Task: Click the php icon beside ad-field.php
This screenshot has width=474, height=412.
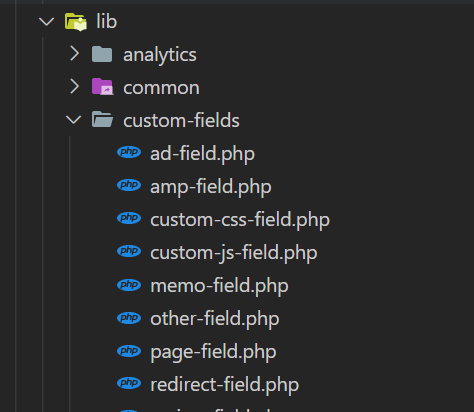Action: coord(129,152)
